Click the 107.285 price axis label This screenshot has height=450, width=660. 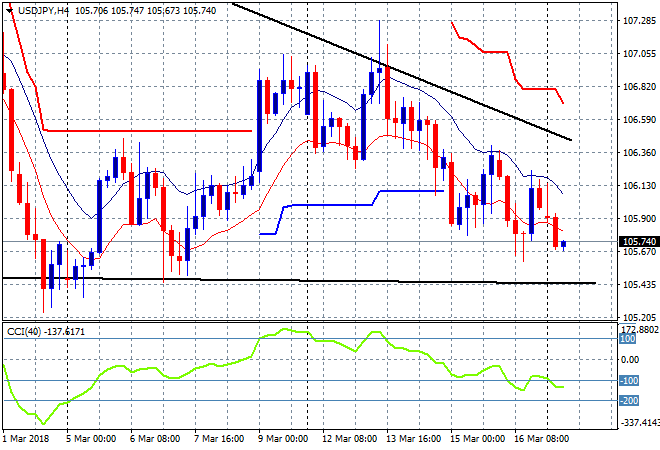point(639,21)
